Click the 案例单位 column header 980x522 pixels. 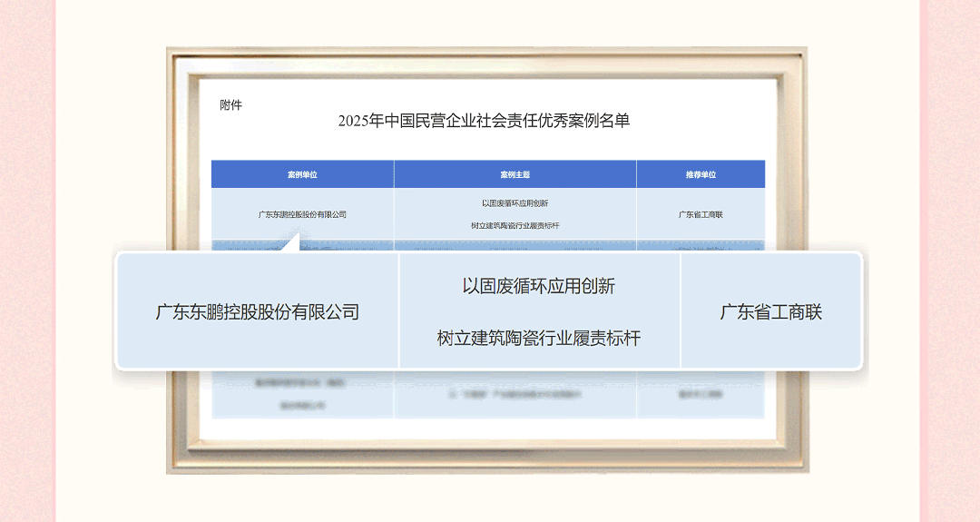tap(302, 174)
